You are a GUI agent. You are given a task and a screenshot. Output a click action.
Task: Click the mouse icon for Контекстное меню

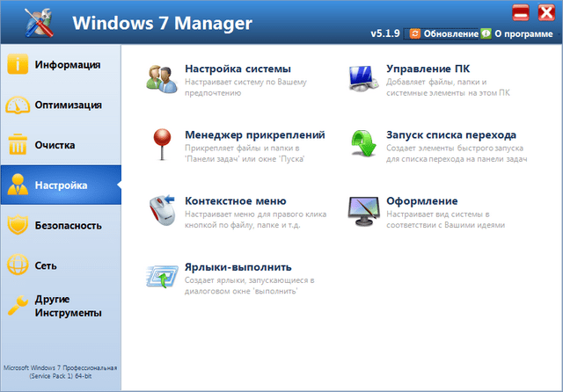coord(162,211)
